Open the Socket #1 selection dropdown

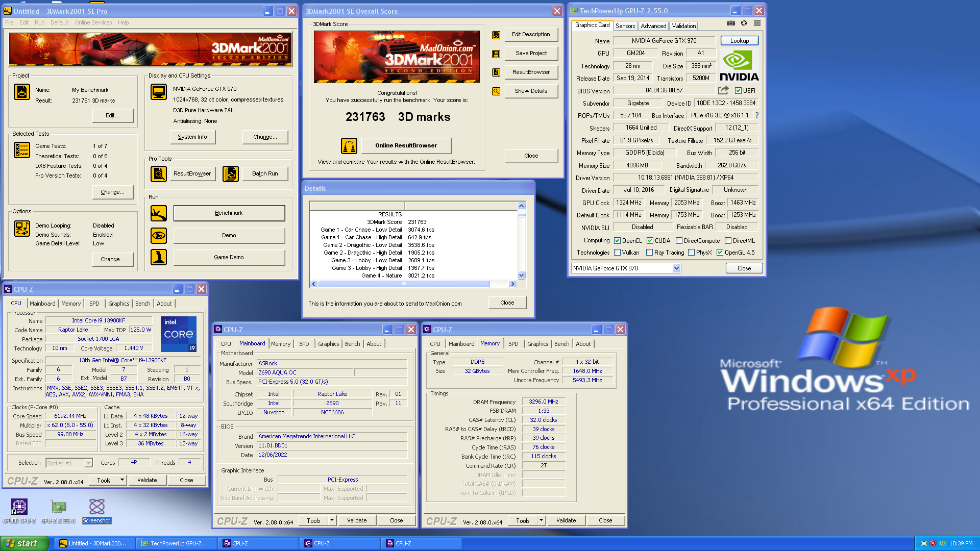[x=88, y=463]
